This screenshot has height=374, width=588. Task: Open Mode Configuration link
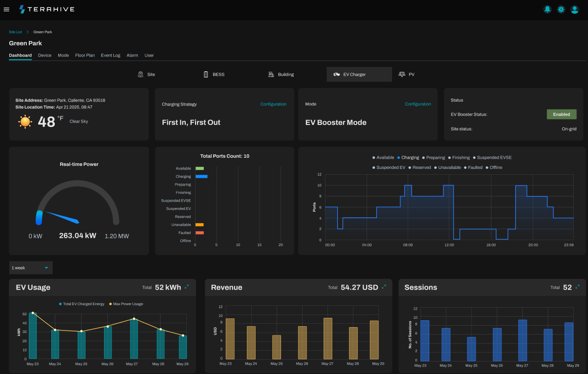[418, 104]
